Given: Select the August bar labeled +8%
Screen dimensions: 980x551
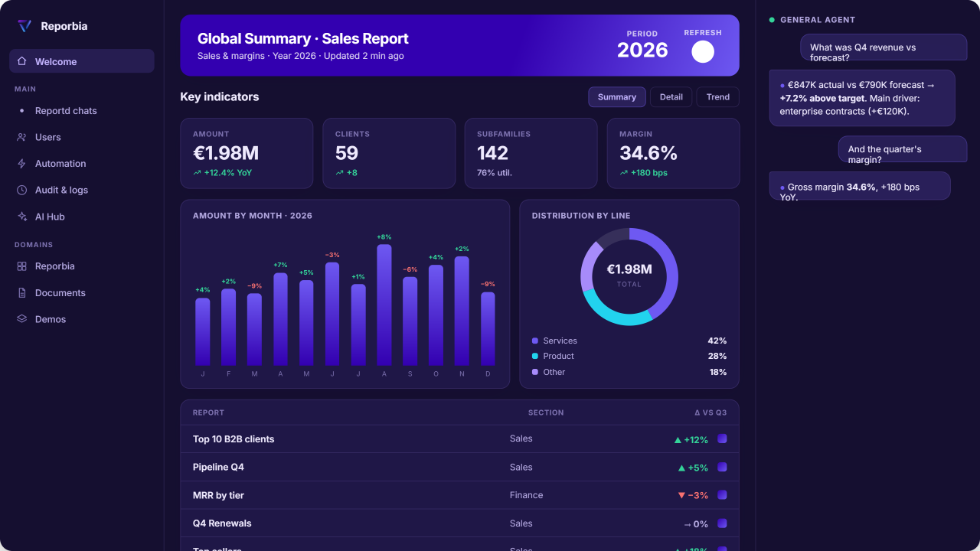Looking at the screenshot, I should (384, 305).
